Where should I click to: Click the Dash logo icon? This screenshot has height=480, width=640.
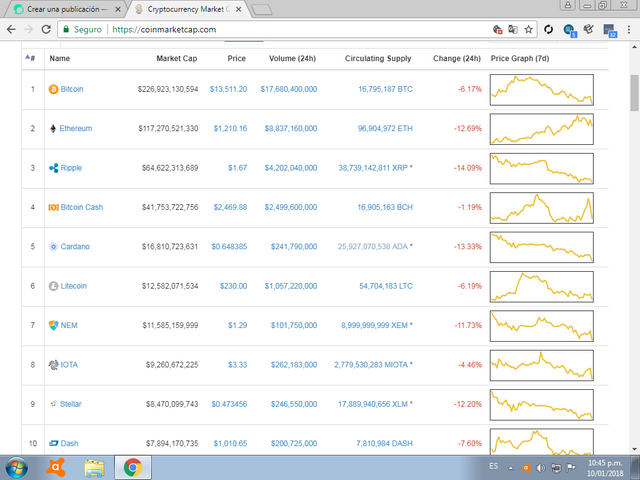pos(53,443)
